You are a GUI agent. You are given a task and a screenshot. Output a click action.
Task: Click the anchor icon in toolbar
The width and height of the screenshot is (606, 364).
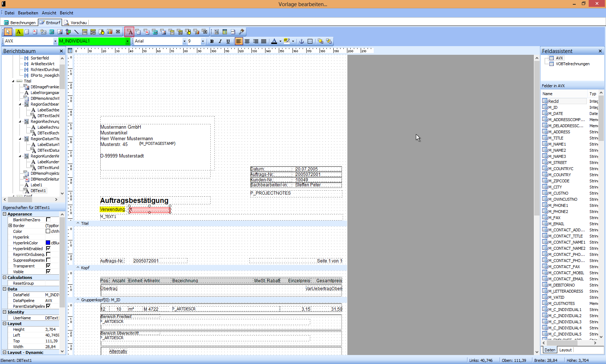[302, 41]
